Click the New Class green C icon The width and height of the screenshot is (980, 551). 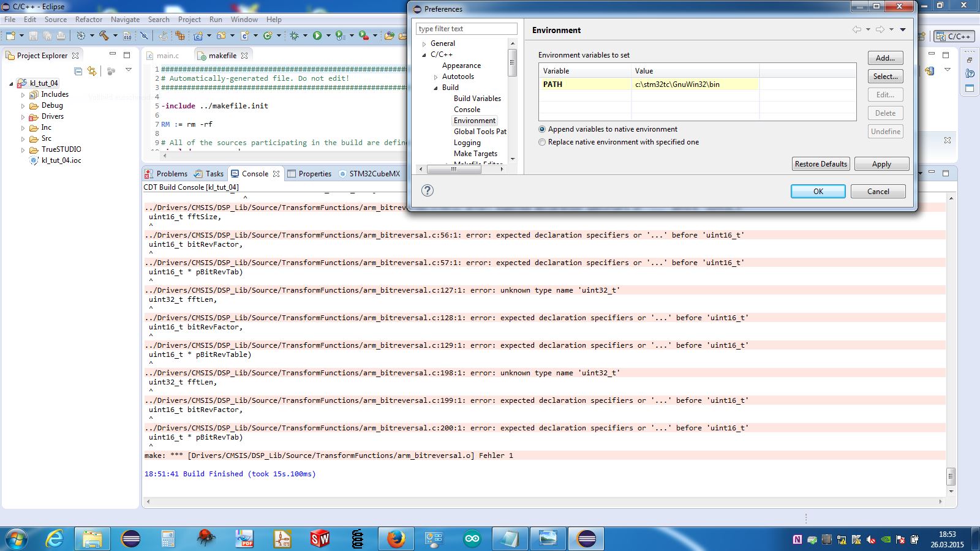[268, 36]
